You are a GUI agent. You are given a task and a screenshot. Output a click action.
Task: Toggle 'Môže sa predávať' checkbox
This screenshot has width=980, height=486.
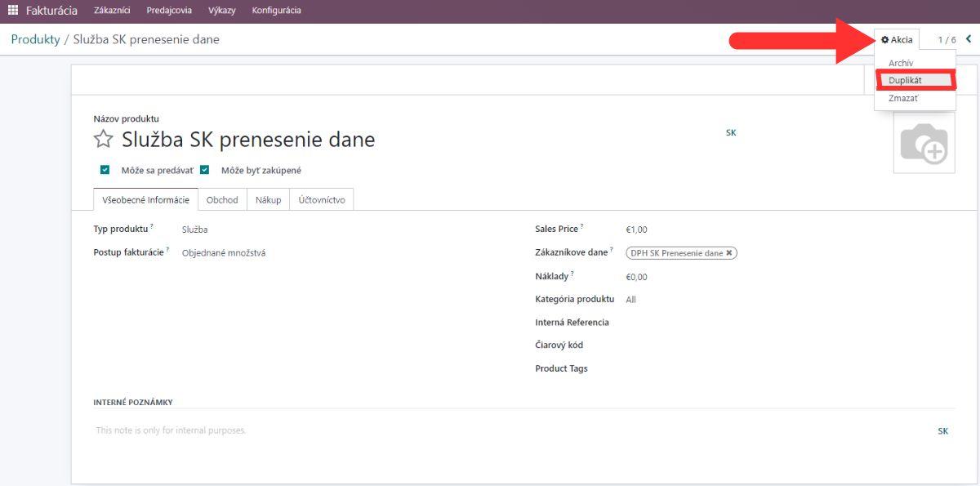click(105, 171)
